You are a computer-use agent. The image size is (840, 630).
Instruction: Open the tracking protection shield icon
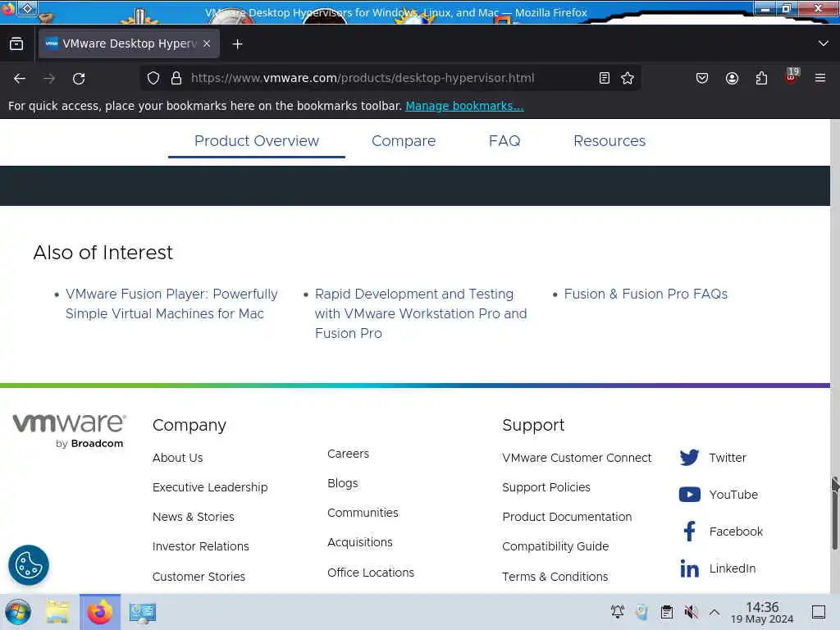tap(153, 78)
